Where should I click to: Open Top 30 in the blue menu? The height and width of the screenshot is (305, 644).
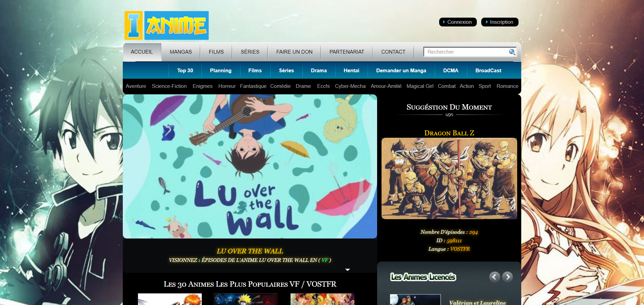pos(185,71)
